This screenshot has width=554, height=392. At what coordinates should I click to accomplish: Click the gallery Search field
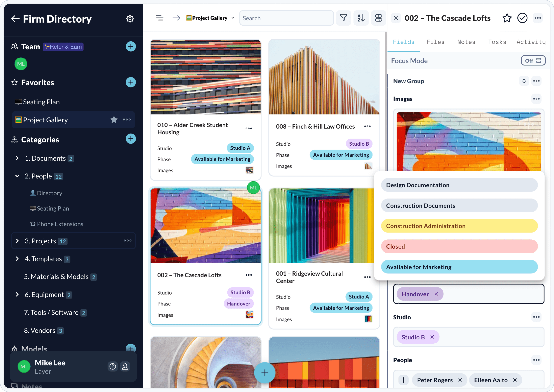pos(287,18)
